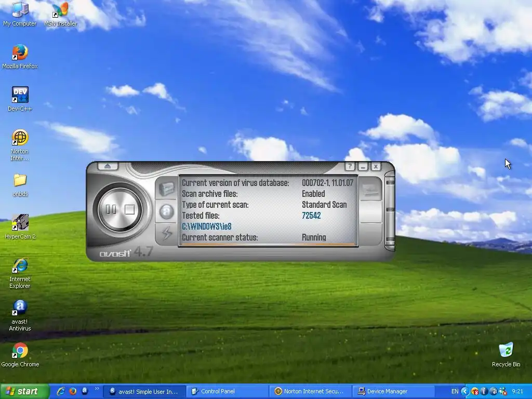Open the avast! virus chest icon

tap(167, 189)
